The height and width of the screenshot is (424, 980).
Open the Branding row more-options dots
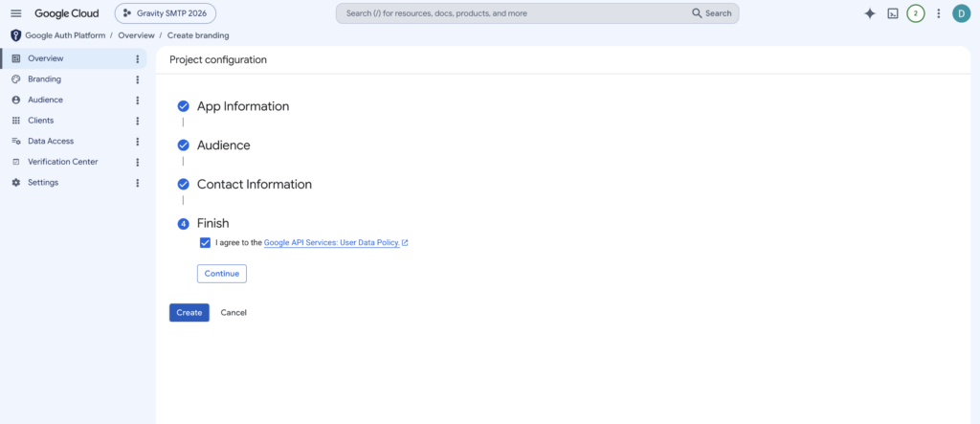click(138, 79)
